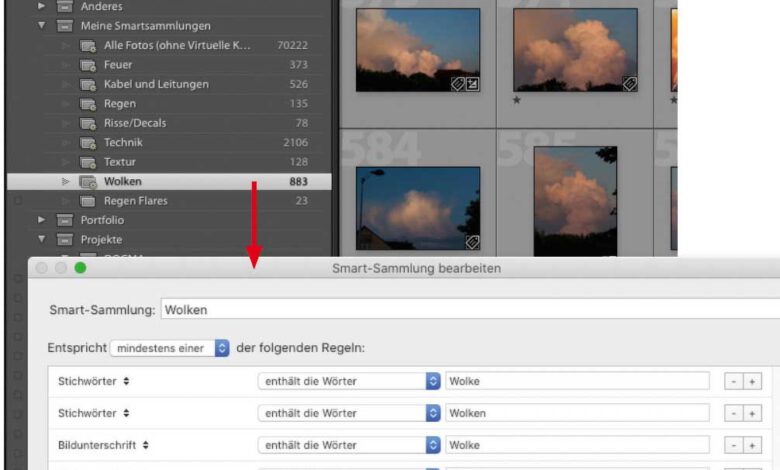Select the Regen collection name

(x=120, y=103)
